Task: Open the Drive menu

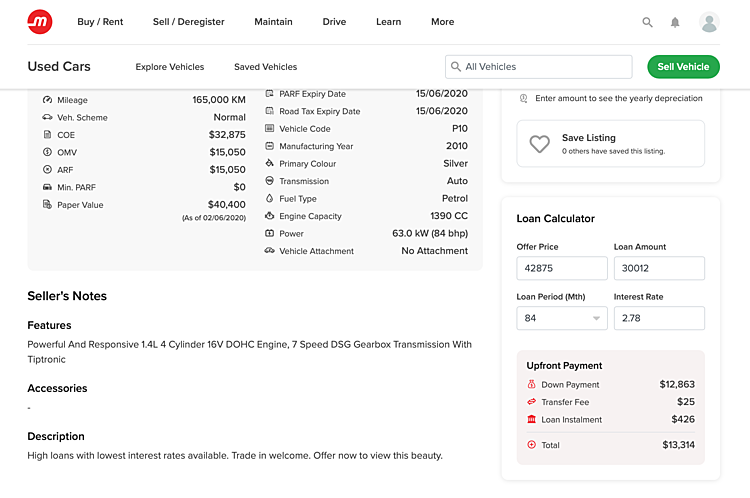Action: click(x=334, y=22)
